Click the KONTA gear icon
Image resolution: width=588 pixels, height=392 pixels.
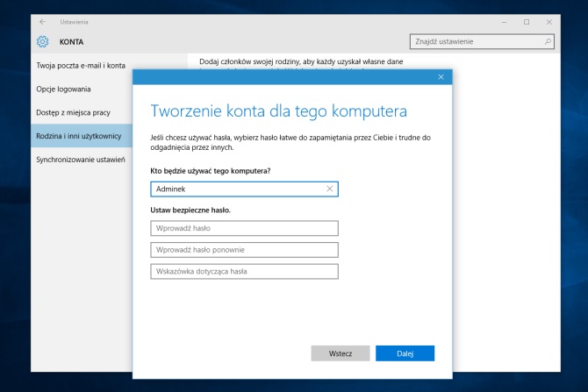[43, 41]
